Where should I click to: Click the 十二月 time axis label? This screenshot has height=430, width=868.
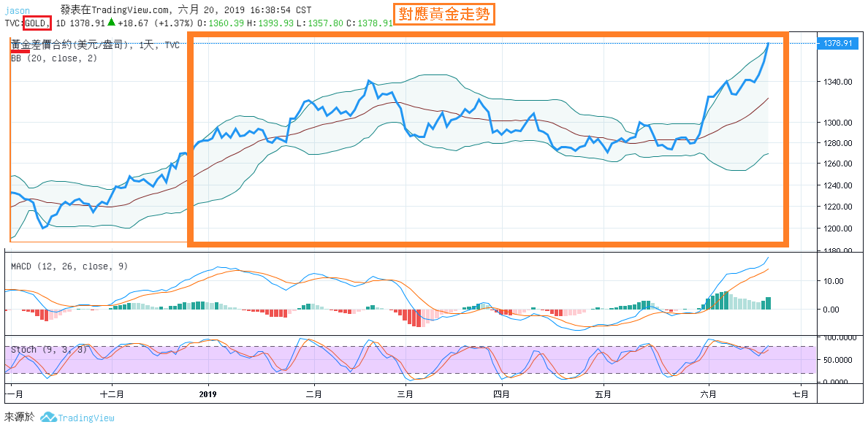coord(111,394)
